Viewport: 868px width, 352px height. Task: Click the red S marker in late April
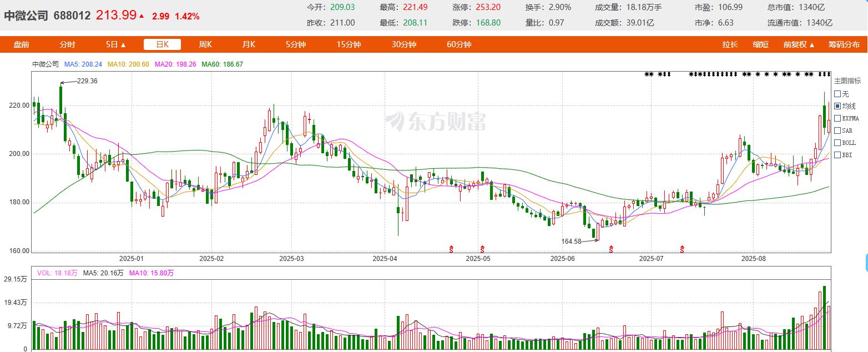click(452, 249)
